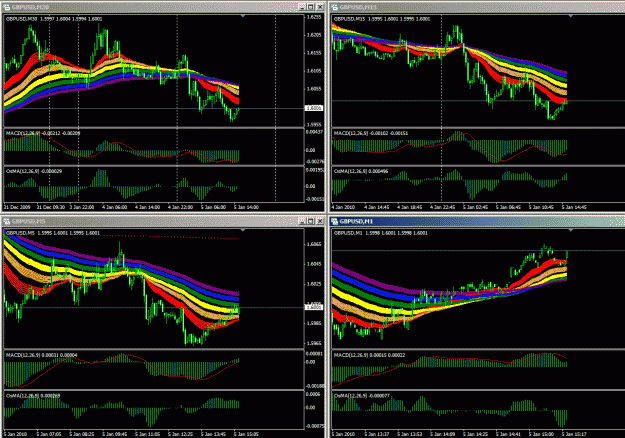The image size is (625, 438).
Task: Click the MACD(12,26,9) label in M5 chart
Action: (x=42, y=355)
